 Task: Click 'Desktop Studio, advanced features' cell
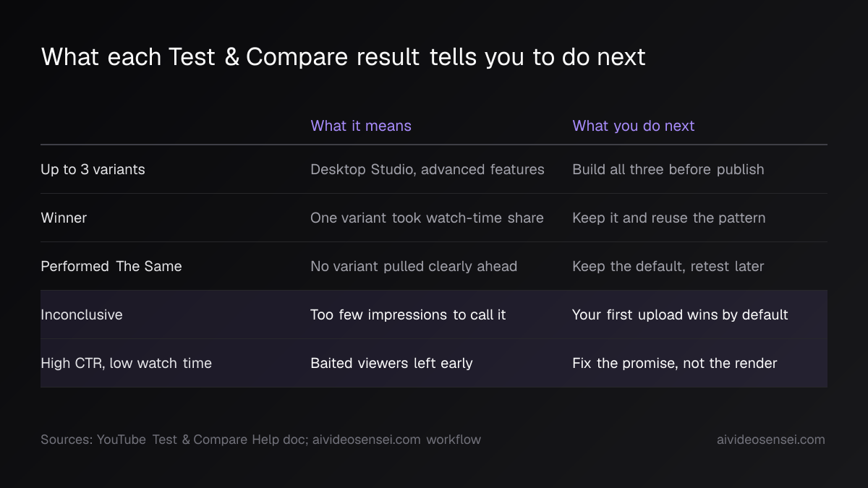(x=427, y=169)
